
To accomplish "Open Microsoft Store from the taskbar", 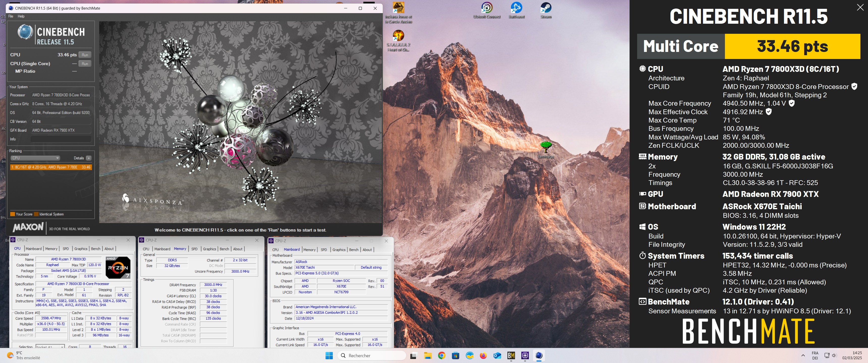I will [x=455, y=355].
